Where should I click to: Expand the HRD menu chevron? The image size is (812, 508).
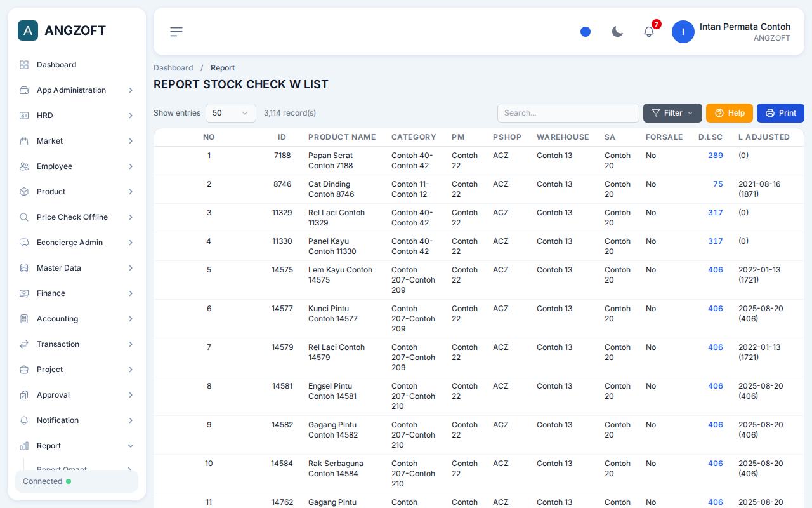[131, 116]
